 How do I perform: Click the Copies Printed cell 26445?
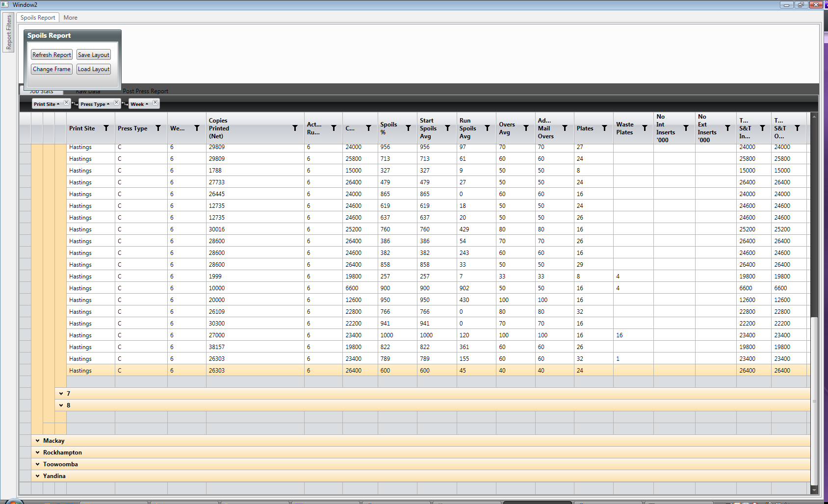[255, 194]
